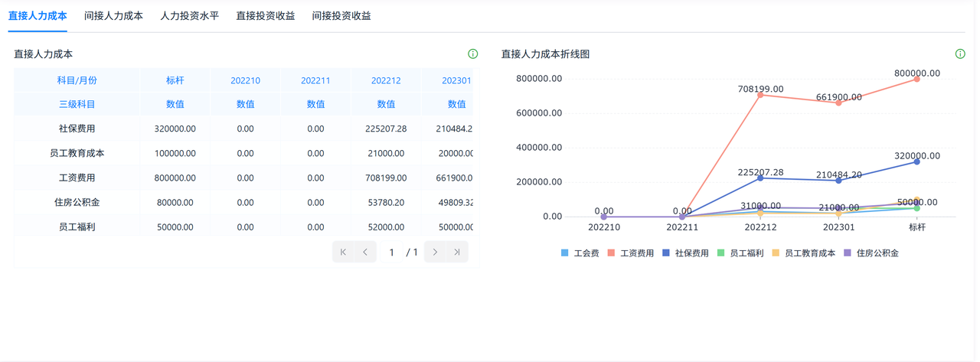980x362 pixels.
Task: Toggle the 住房公积金 legend series
Action: (871, 253)
